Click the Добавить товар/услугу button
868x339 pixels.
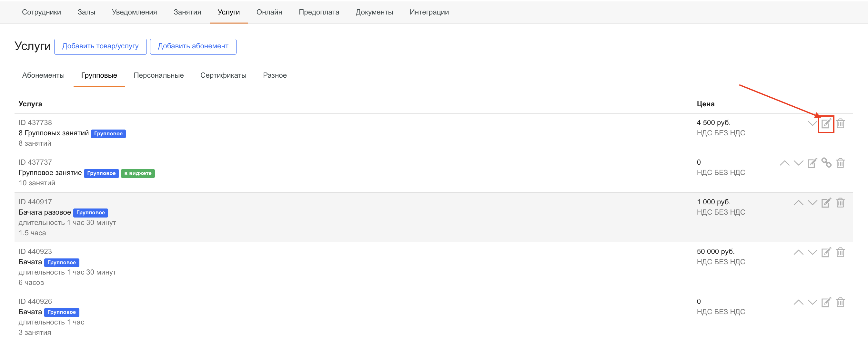pos(100,46)
